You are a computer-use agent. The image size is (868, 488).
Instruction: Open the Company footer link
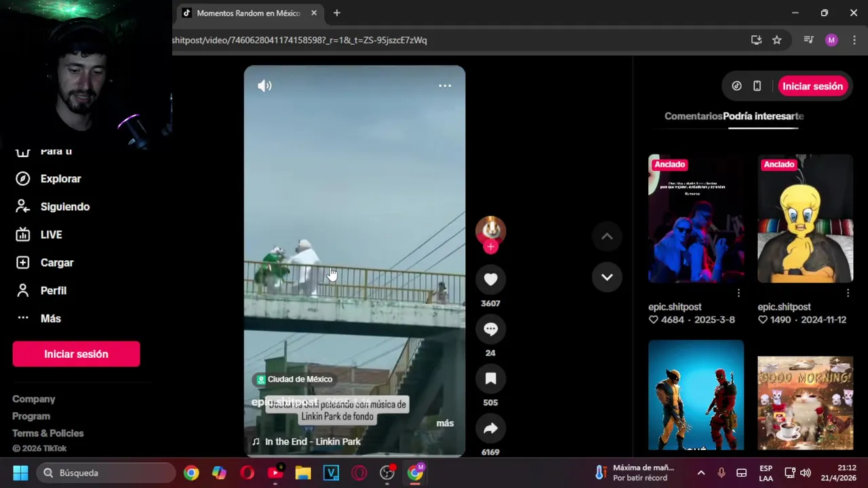coord(34,399)
